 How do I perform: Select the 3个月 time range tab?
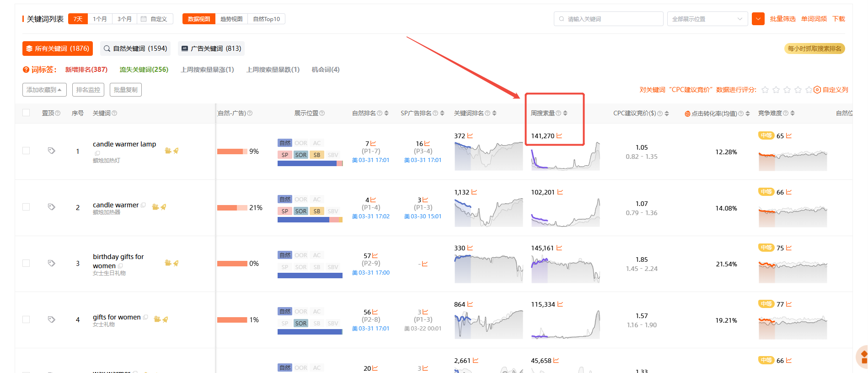(124, 19)
